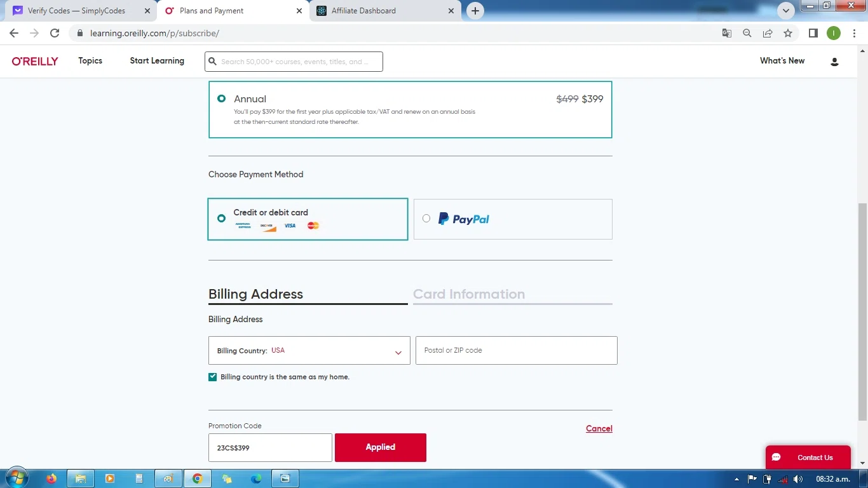The height and width of the screenshot is (488, 868).
Task: Select the Card Information step tab
Action: pyautogui.click(x=513, y=294)
